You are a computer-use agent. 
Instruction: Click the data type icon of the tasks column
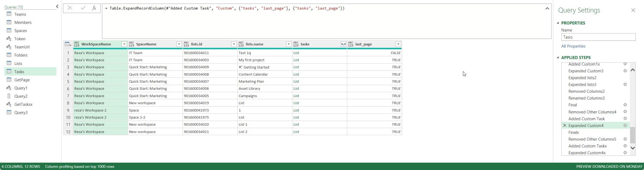(x=296, y=44)
